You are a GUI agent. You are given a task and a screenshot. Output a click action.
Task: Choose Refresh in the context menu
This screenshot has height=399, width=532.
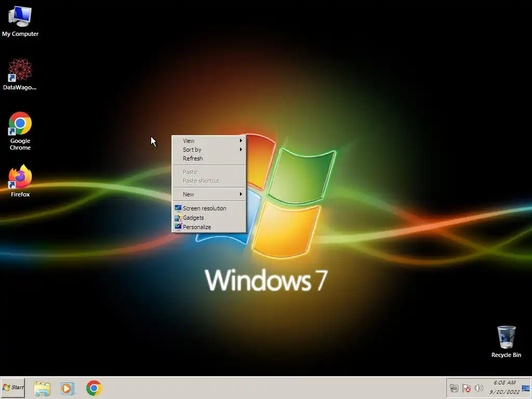pos(209,158)
